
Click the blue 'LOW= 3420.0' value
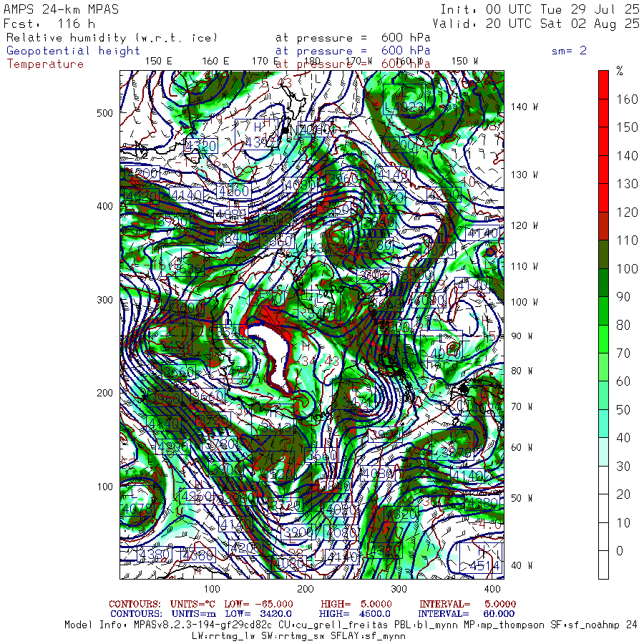pyautogui.click(x=258, y=614)
